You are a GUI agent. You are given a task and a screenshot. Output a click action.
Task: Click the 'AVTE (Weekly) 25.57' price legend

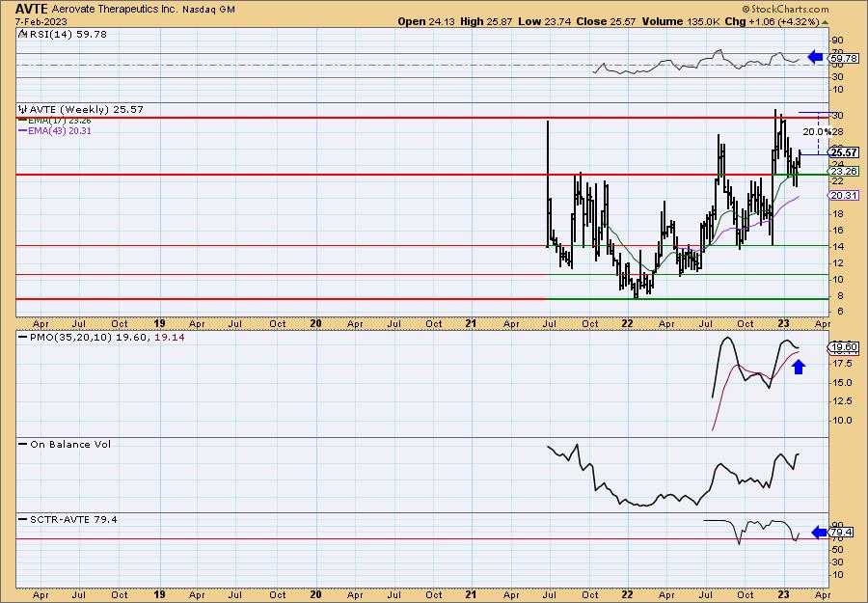87,110
